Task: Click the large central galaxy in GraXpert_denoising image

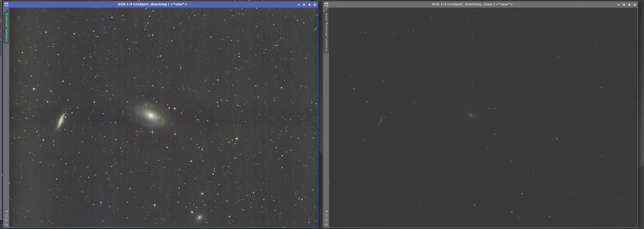Action: point(151,115)
